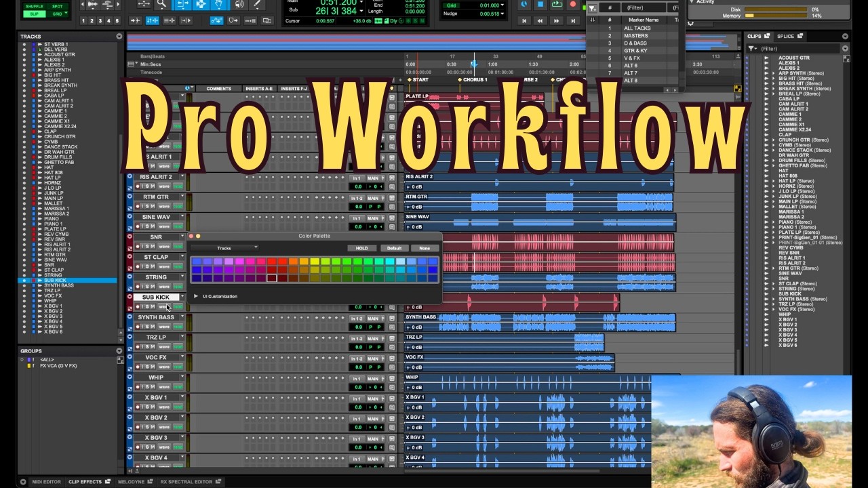Select marker D & BASS in the marker list
The height and width of the screenshot is (488, 868).
click(635, 43)
